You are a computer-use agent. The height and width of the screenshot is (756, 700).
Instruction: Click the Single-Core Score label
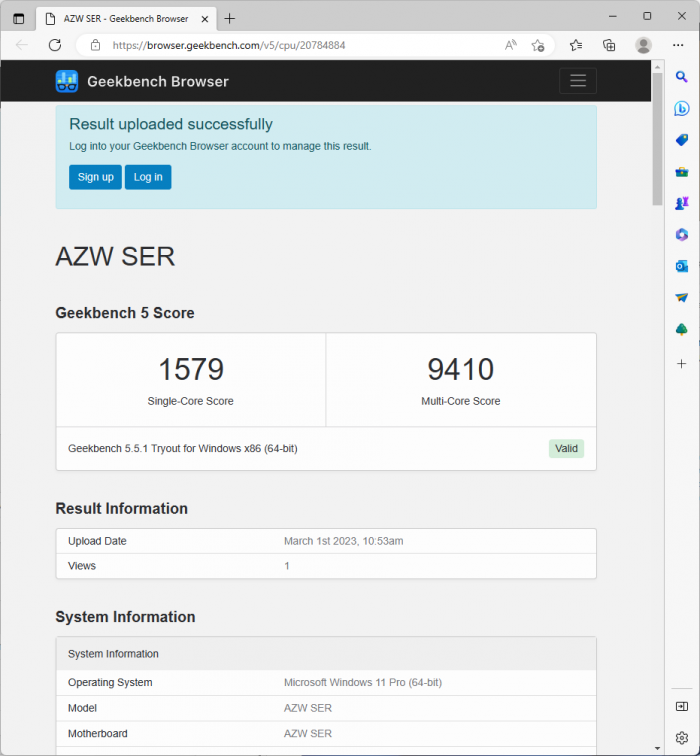(190, 401)
